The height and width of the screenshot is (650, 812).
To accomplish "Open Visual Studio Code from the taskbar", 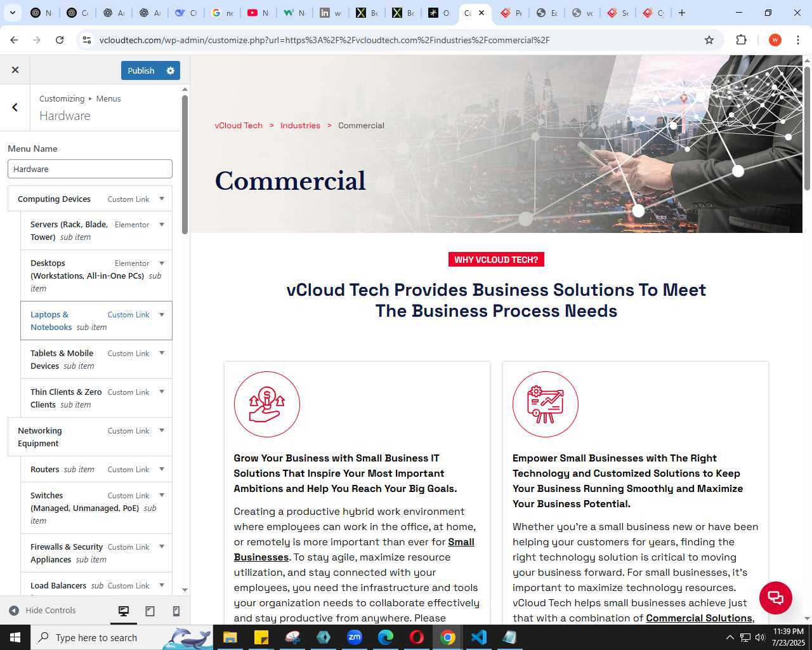I will (479, 637).
